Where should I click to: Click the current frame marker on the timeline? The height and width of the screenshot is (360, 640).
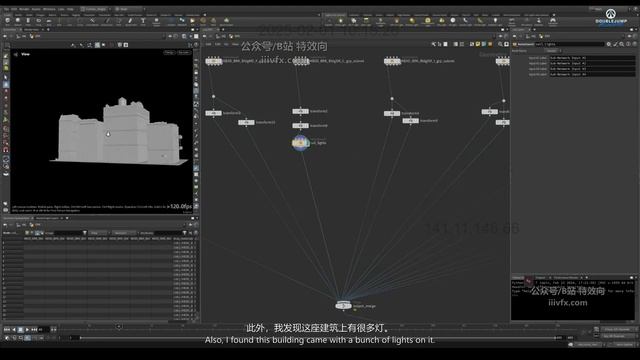(x=119, y=327)
